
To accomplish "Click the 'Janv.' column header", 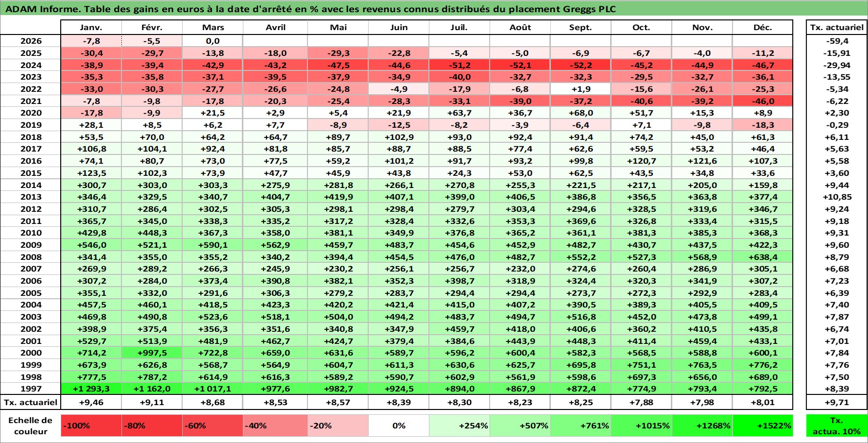I will click(91, 28).
